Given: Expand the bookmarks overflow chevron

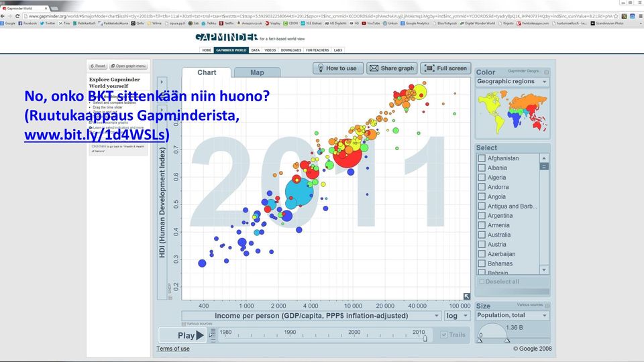Looking at the screenshot, I should coord(641,23).
